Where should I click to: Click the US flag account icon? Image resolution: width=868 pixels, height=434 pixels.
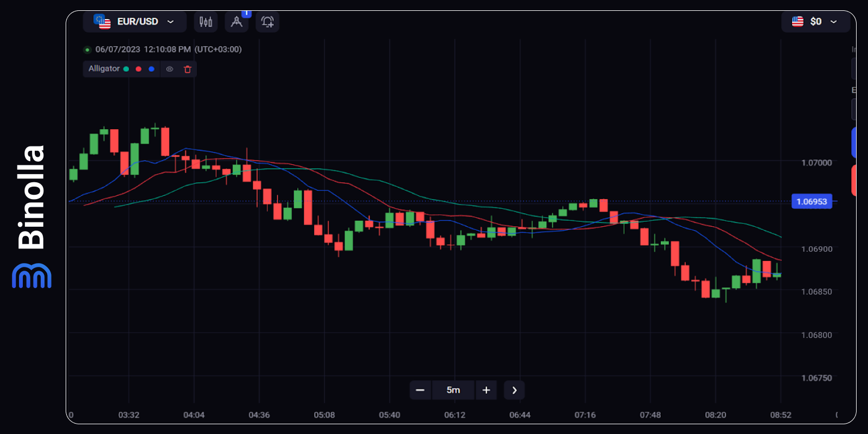797,22
